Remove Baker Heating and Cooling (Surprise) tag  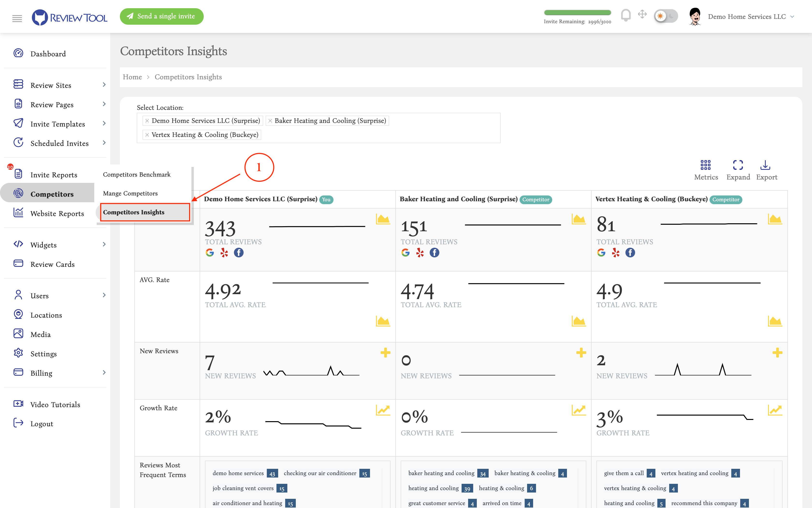click(270, 121)
